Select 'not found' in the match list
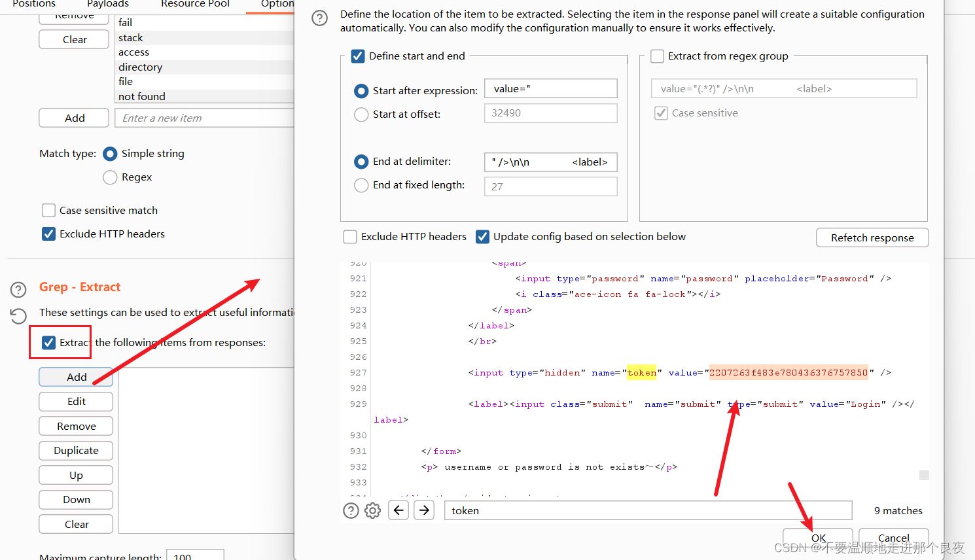 [205, 96]
